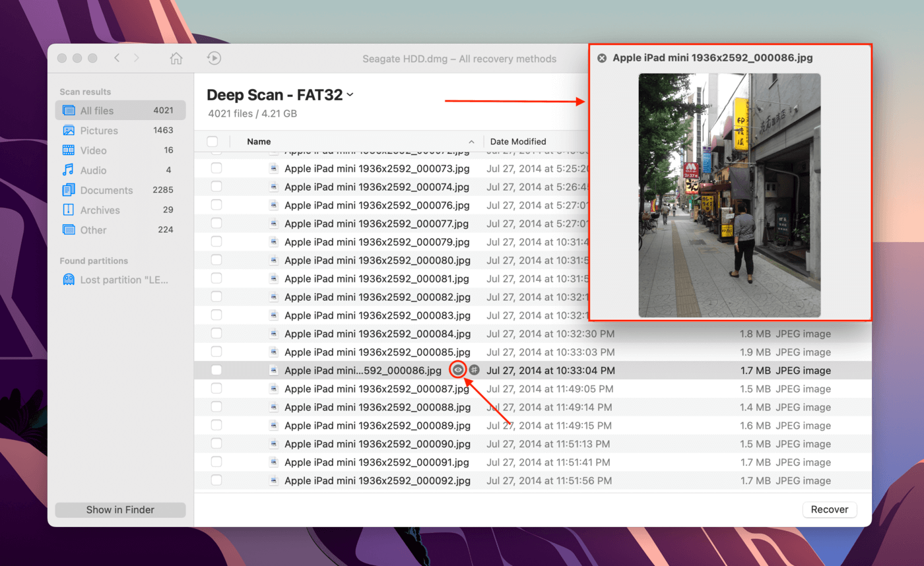
Task: Open the Video category
Action: point(120,150)
